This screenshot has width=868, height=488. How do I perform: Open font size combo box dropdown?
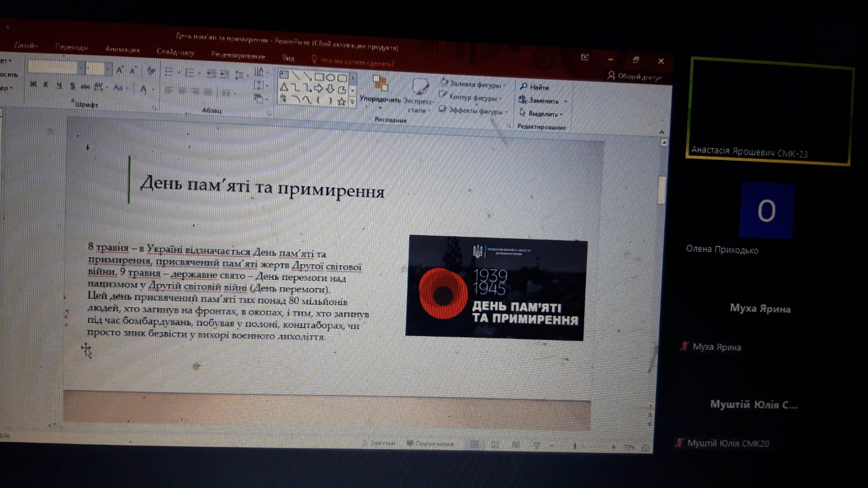[108, 69]
